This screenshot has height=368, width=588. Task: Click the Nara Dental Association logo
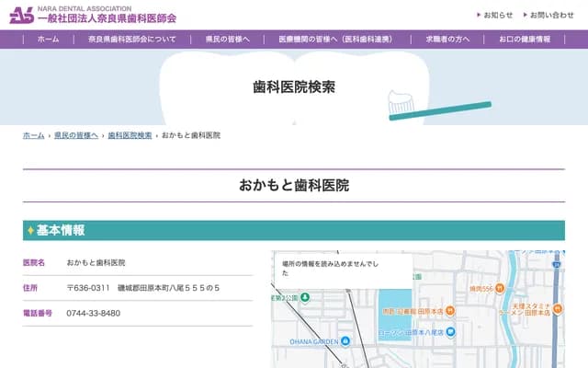point(93,15)
